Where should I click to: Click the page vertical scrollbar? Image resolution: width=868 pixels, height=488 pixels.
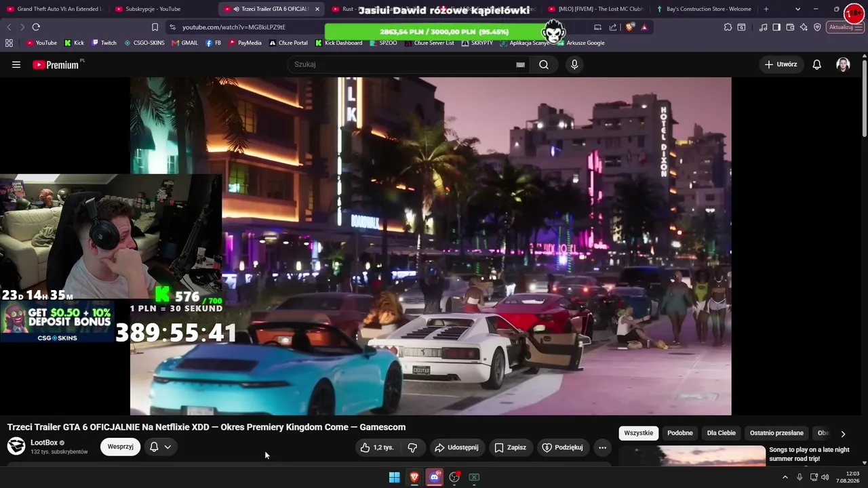864,98
